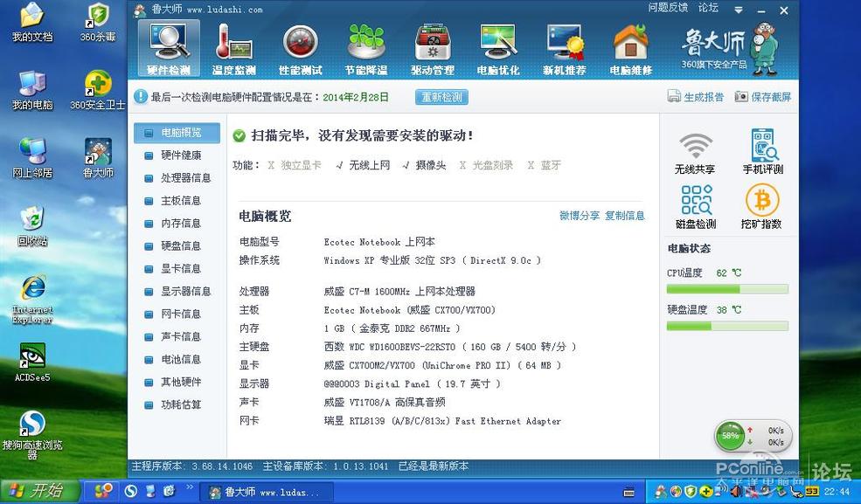Expand quick launch overflow chevron
Image resolution: width=861 pixels, height=504 pixels.
pyautogui.click(x=190, y=487)
